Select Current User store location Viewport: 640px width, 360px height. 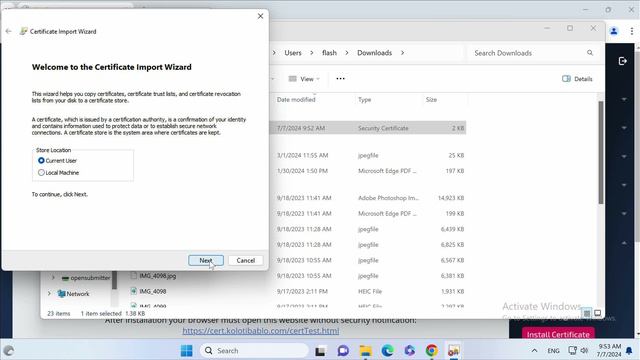(41, 160)
